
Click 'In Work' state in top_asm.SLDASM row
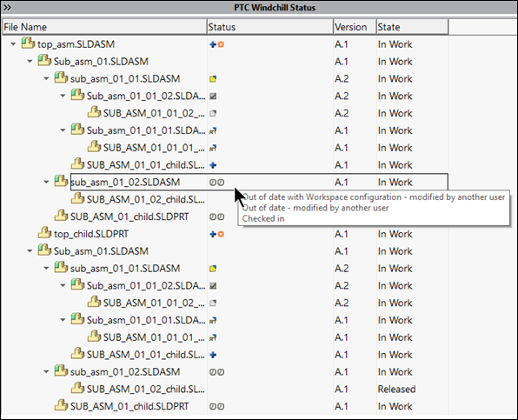tap(395, 44)
